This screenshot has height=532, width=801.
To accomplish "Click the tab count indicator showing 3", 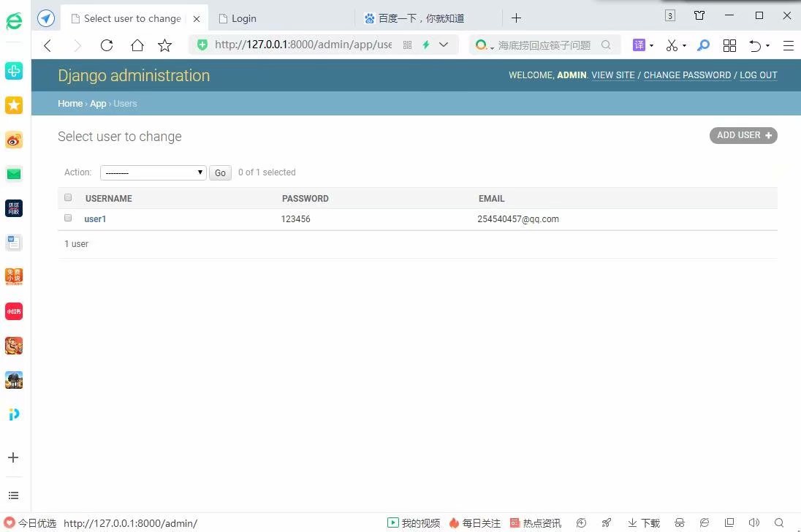I will [669, 16].
